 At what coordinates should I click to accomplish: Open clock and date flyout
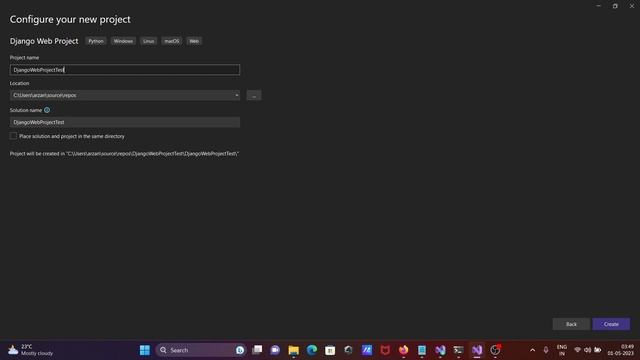click(x=620, y=350)
